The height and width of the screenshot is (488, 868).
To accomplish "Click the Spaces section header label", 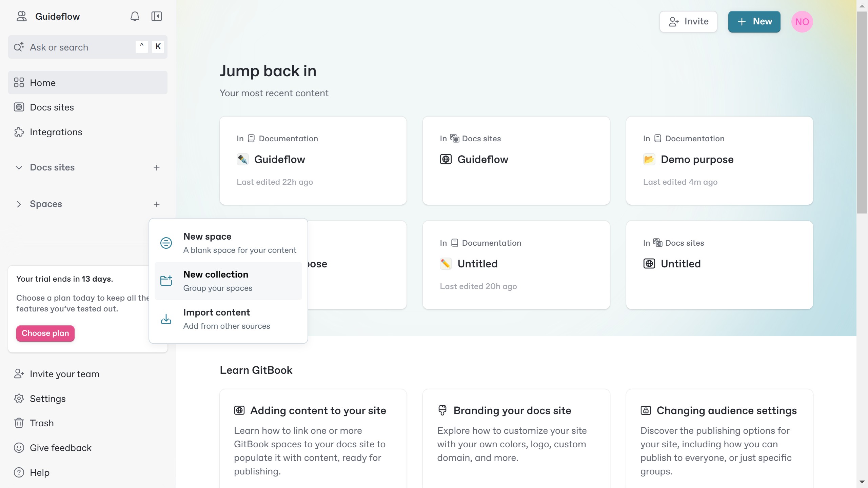I will (x=46, y=204).
